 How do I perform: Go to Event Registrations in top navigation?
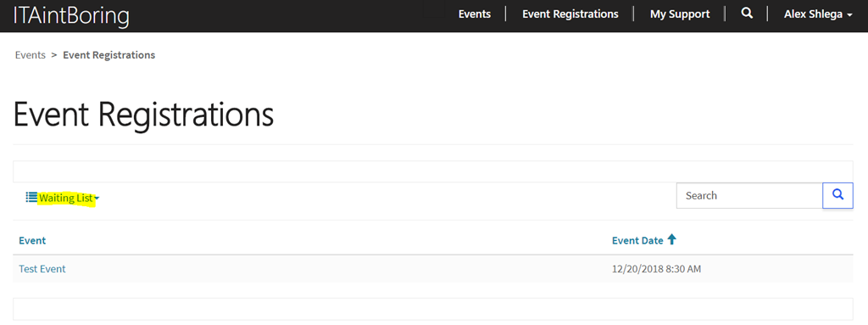(x=570, y=14)
